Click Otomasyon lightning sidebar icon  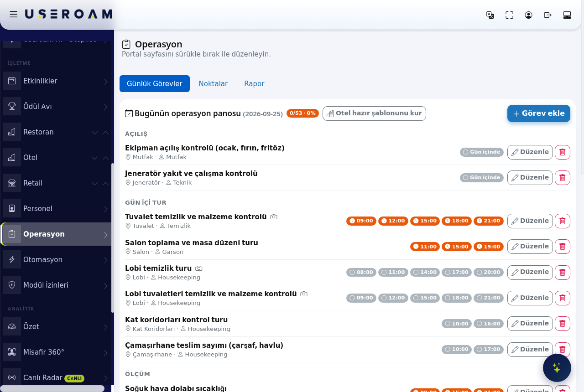point(12,259)
